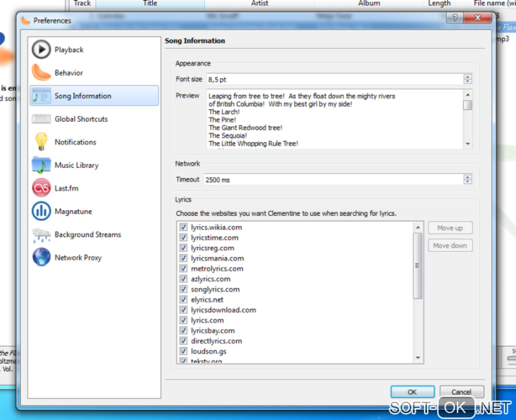Screen dimensions: 516x420
Task: Click the Preview scrollbar thumb
Action: (467, 105)
